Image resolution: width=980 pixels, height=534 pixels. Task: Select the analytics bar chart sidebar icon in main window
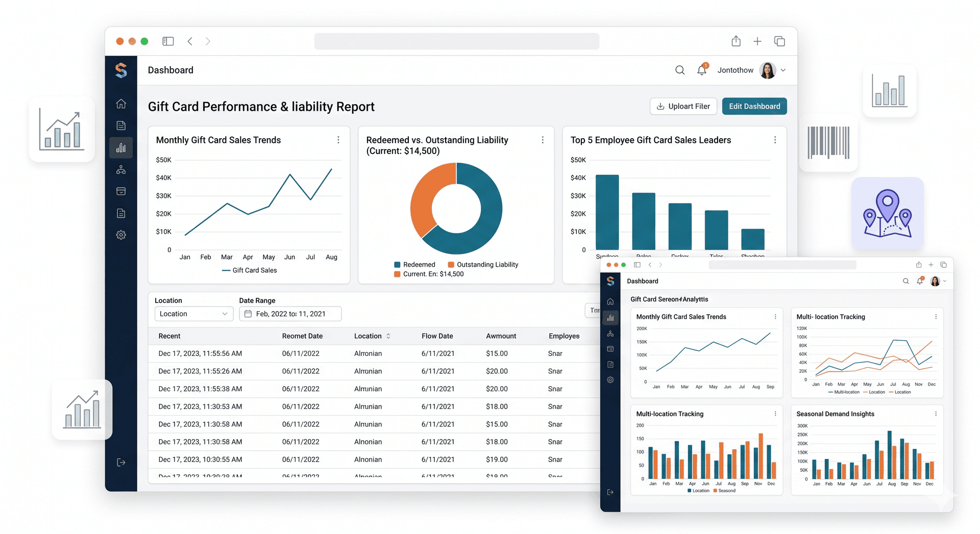click(121, 148)
